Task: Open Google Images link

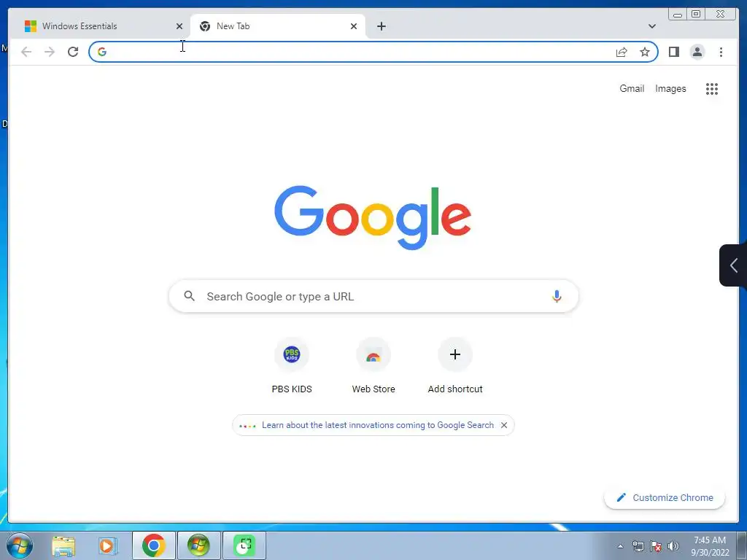Action: [670, 88]
